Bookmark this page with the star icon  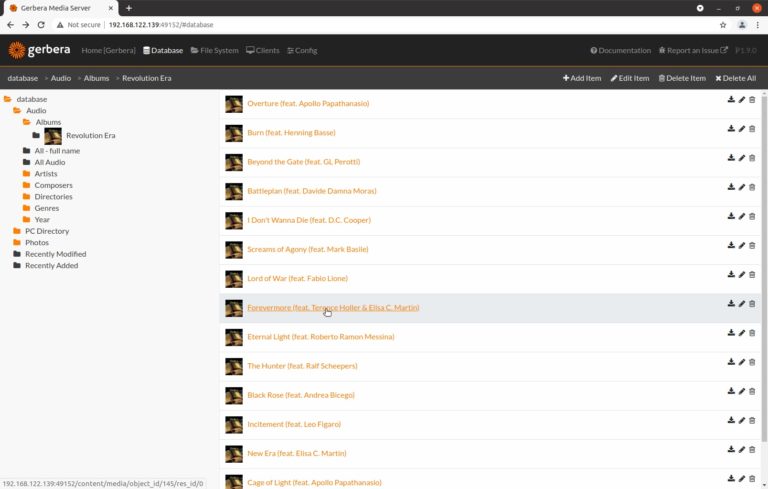point(723,24)
